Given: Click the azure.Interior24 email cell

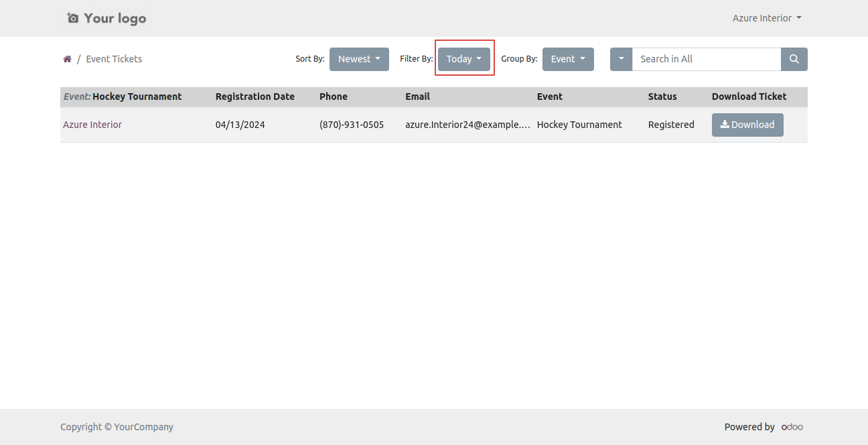Looking at the screenshot, I should click(x=467, y=125).
